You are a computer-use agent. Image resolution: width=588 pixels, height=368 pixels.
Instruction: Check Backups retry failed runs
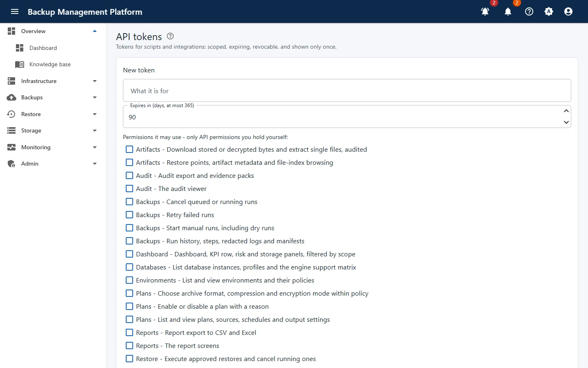coord(129,215)
